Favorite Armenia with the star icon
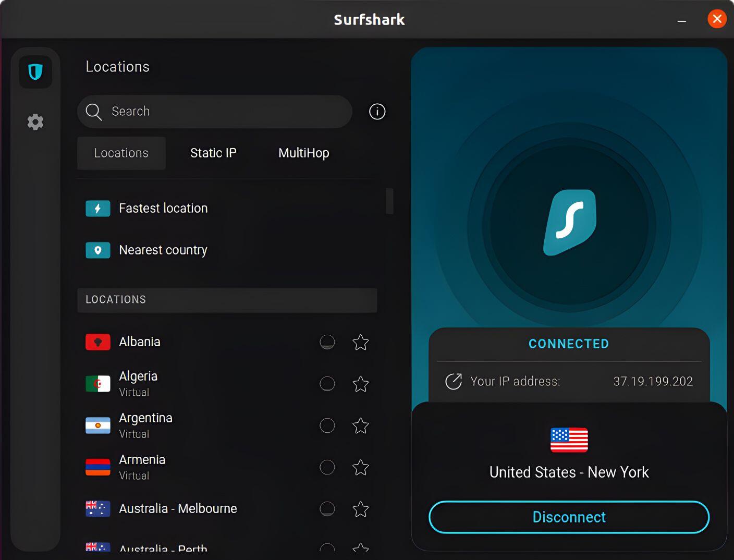Screen dimensions: 734x560 (360, 468)
